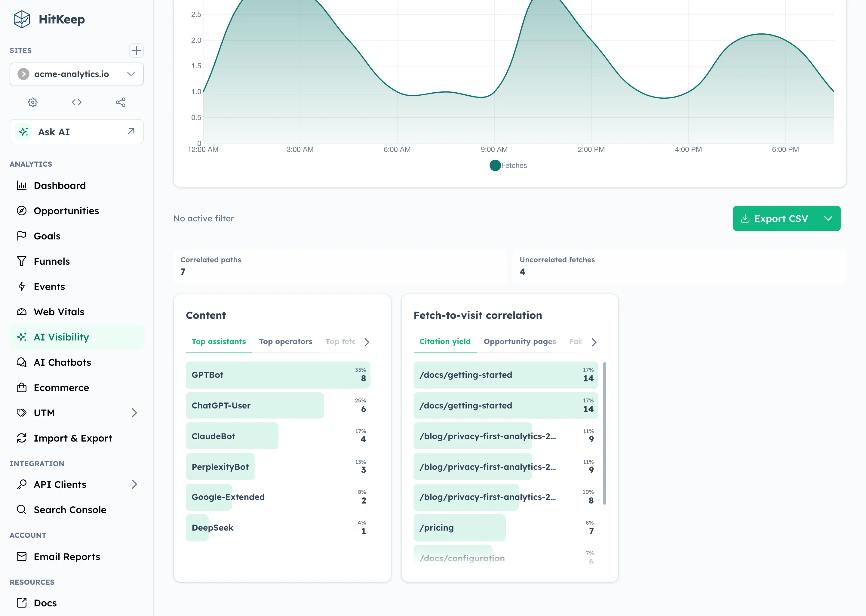Switch to the Opportunity pages tab

(520, 342)
